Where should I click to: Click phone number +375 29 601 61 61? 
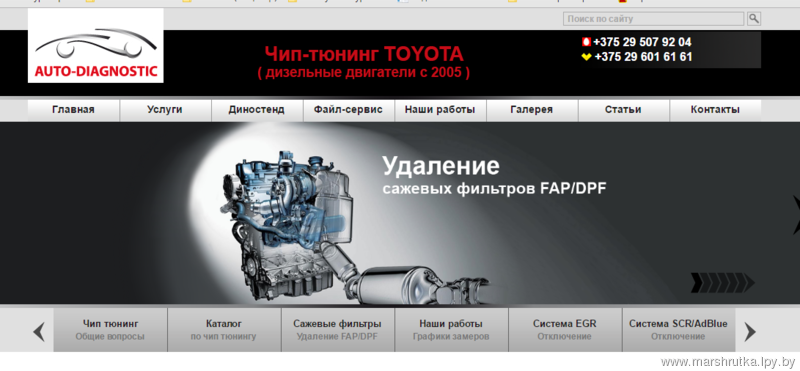tap(643, 57)
